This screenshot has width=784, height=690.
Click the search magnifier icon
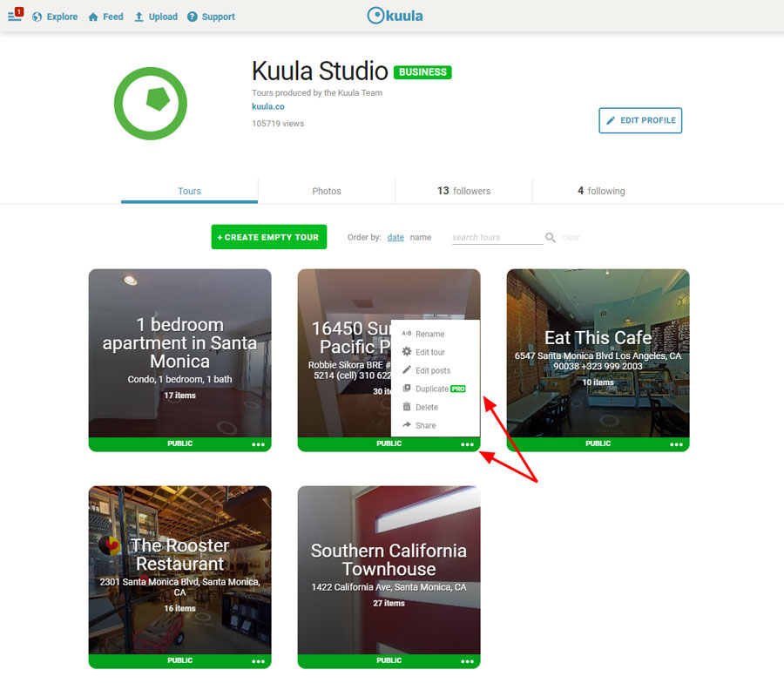coord(550,237)
